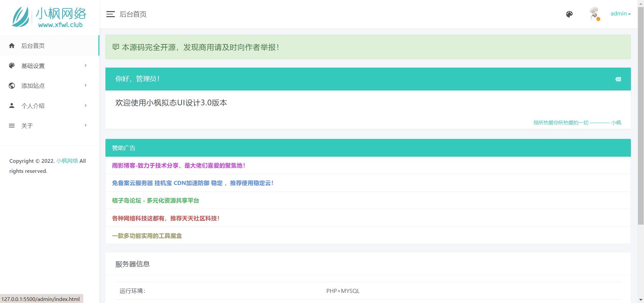Expand the 基础设置 submenu arrow
Image resolution: width=644 pixels, height=303 pixels.
pyautogui.click(x=86, y=66)
